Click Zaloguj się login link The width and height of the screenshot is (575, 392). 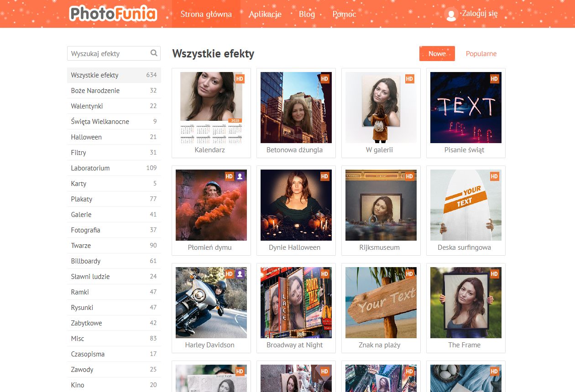[x=480, y=14]
